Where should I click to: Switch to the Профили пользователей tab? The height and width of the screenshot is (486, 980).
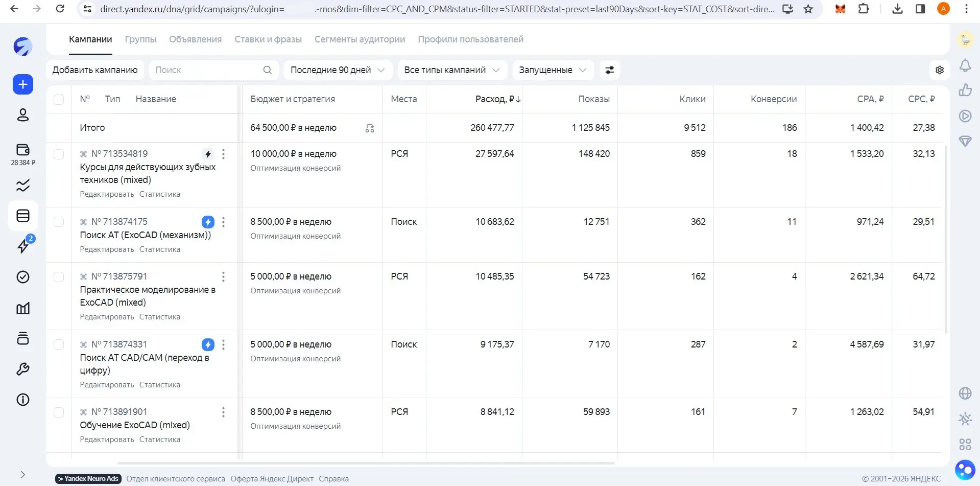pyautogui.click(x=470, y=39)
